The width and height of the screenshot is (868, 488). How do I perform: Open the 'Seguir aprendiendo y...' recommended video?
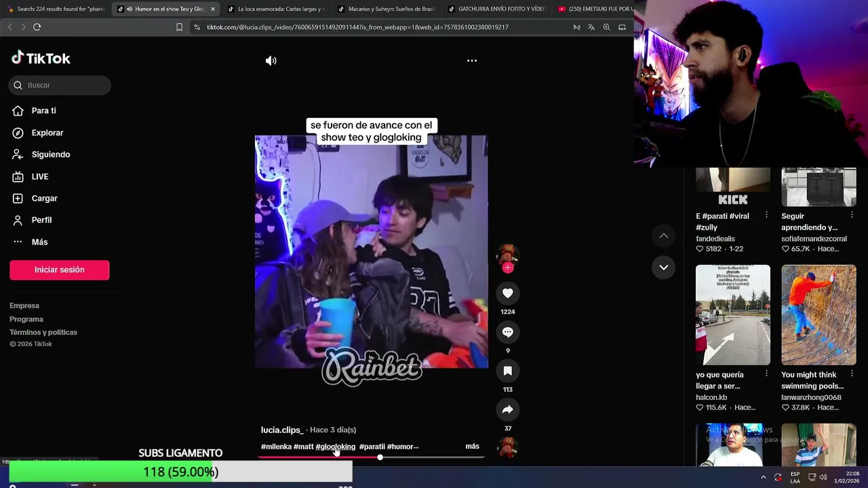point(818,187)
